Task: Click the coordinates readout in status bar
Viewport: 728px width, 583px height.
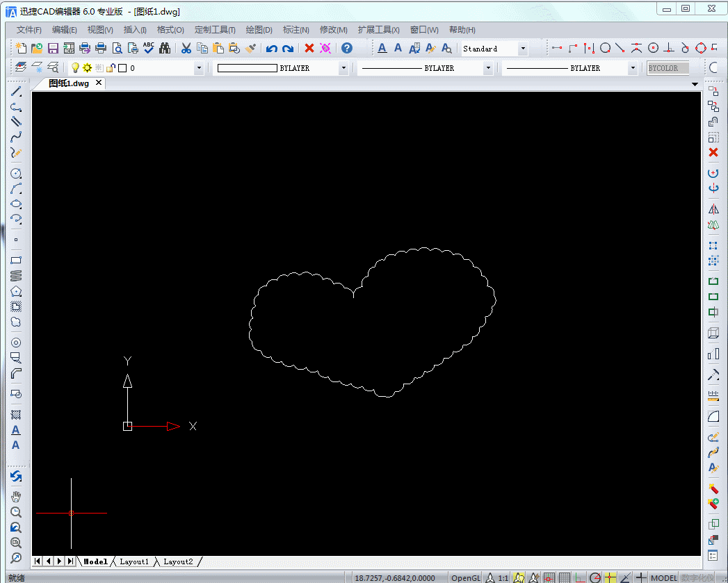Action: click(x=395, y=578)
